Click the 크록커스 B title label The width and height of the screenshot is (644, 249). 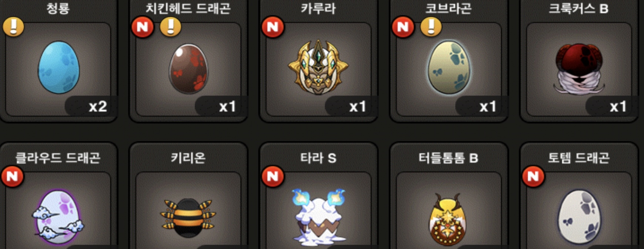click(578, 8)
